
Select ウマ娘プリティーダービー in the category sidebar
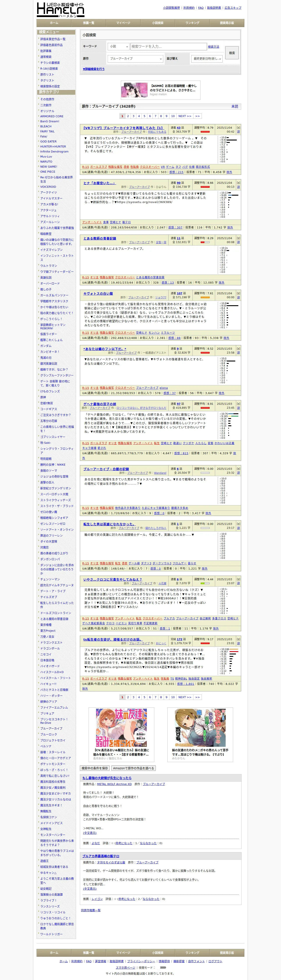pos(57,272)
